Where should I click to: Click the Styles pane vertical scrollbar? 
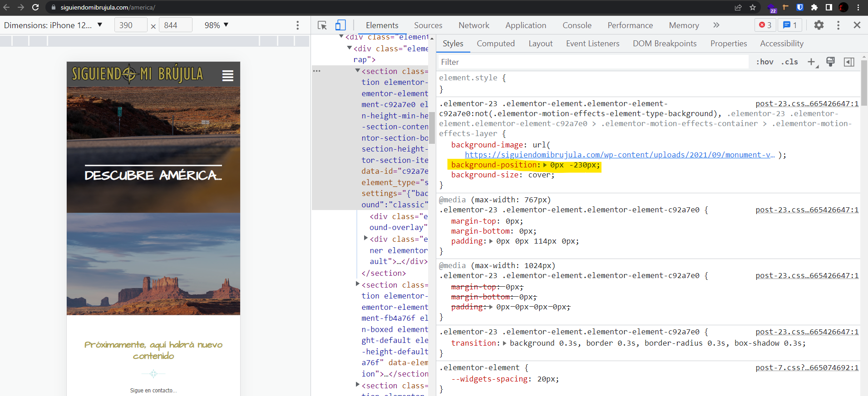[864, 83]
